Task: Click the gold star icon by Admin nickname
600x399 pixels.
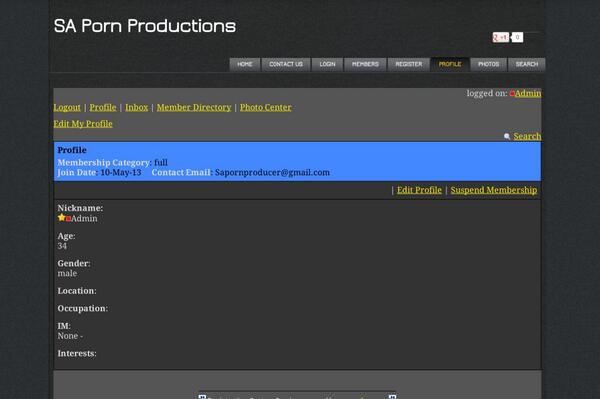Action: click(x=61, y=218)
